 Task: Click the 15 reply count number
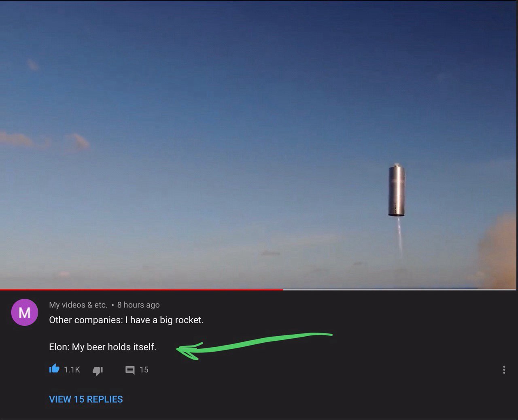(x=144, y=370)
